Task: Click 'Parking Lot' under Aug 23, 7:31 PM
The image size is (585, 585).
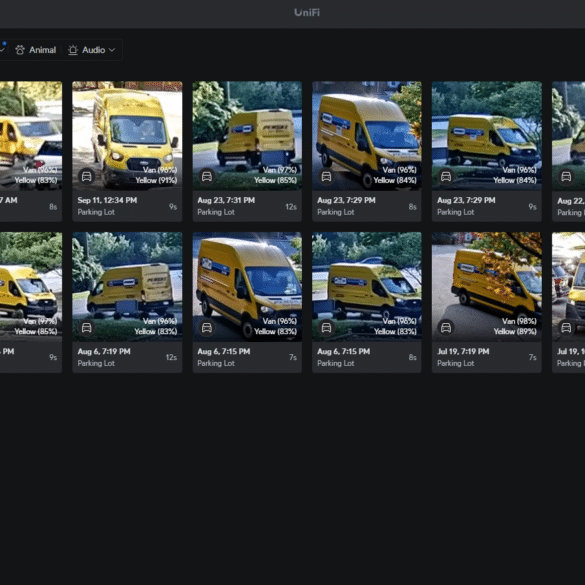Action: click(x=216, y=212)
